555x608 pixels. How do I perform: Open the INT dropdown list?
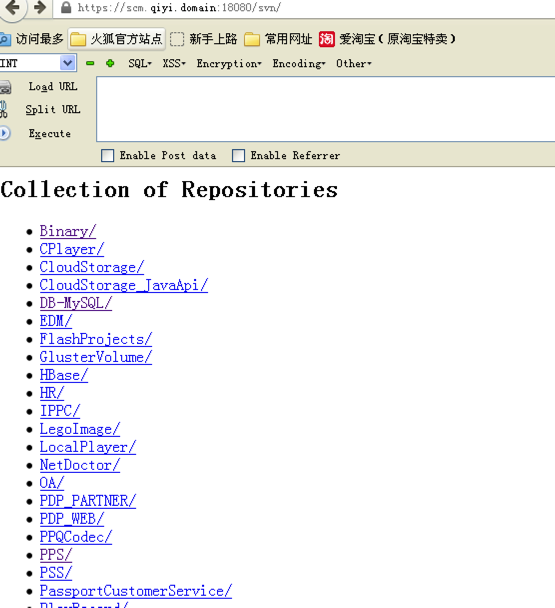pos(67,63)
